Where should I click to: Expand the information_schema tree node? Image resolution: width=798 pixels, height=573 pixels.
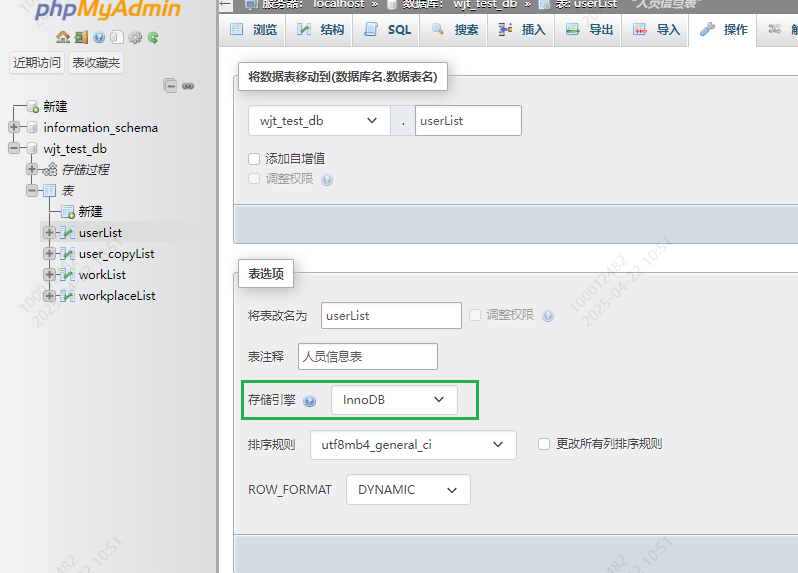pos(14,127)
